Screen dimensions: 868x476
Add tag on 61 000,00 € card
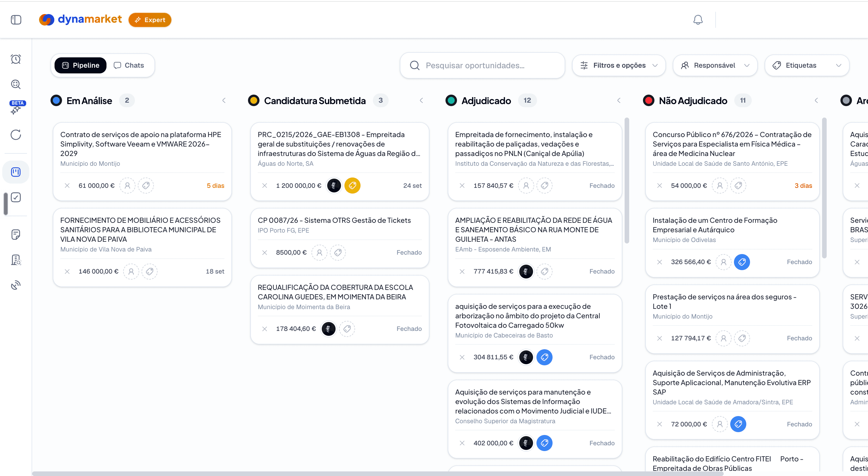[146, 186]
